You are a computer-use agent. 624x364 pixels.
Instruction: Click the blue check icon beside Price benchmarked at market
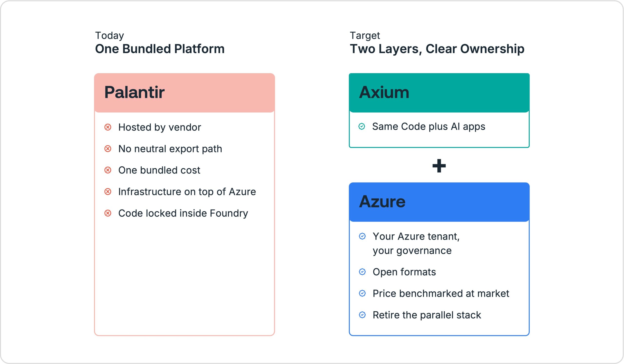[362, 294]
